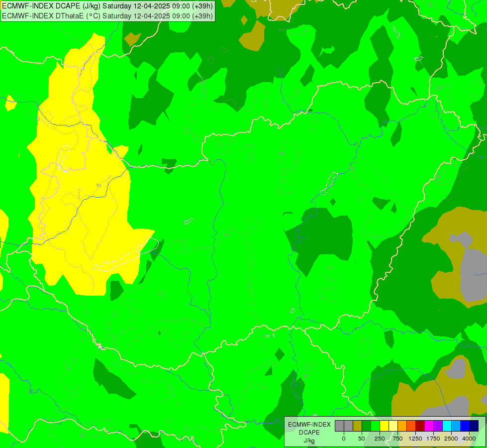This screenshot has width=487, height=448.
Task: Click the magenta legend swatch
Action: (x=429, y=426)
